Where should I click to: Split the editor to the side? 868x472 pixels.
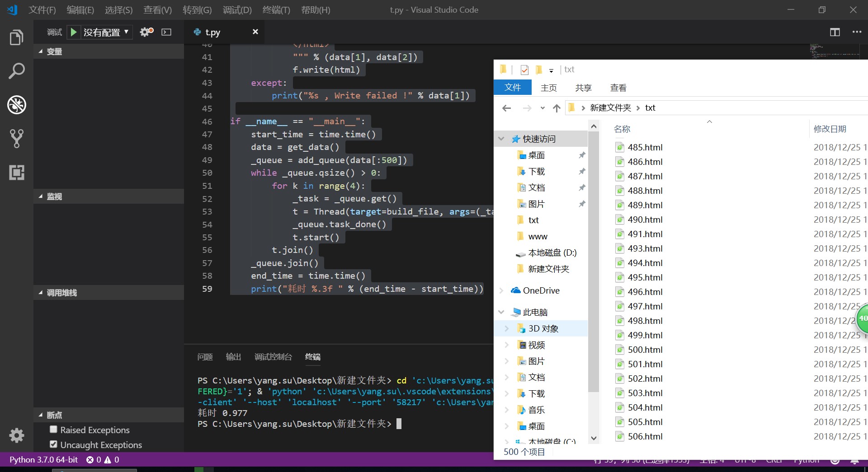click(x=835, y=32)
